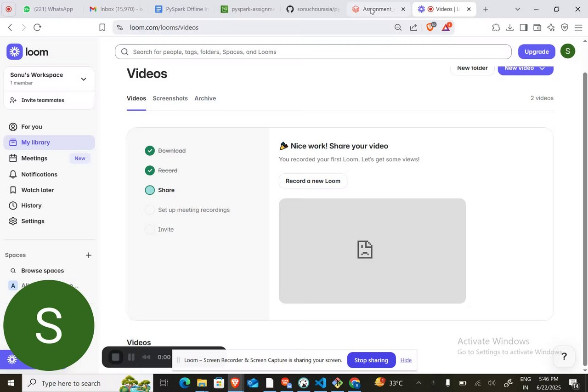Click the Brave Shields lion icon
Screen dimensions: 588x392
(430, 28)
